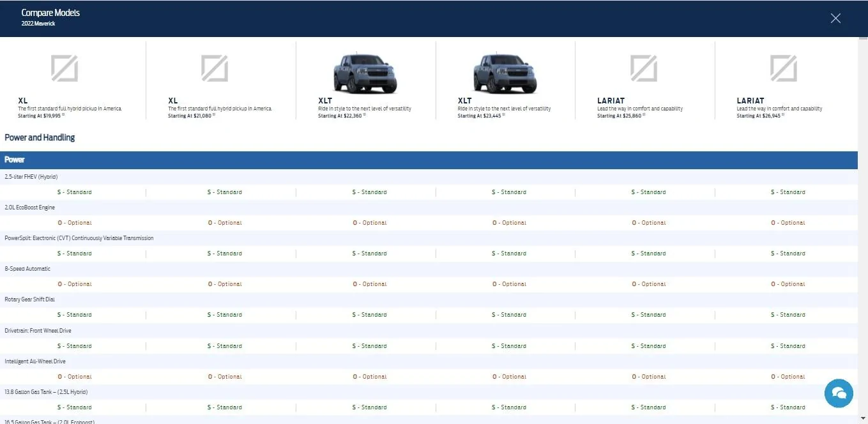Select the truck photo for XLT $23,445
Image resolution: width=868 pixels, height=424 pixels.
point(505,73)
